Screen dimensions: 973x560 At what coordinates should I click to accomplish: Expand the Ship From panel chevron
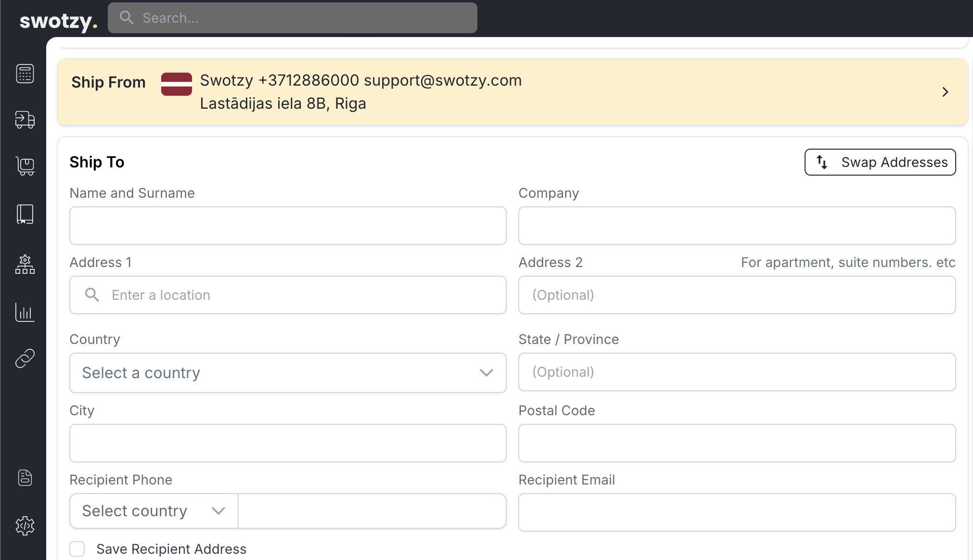coord(945,92)
